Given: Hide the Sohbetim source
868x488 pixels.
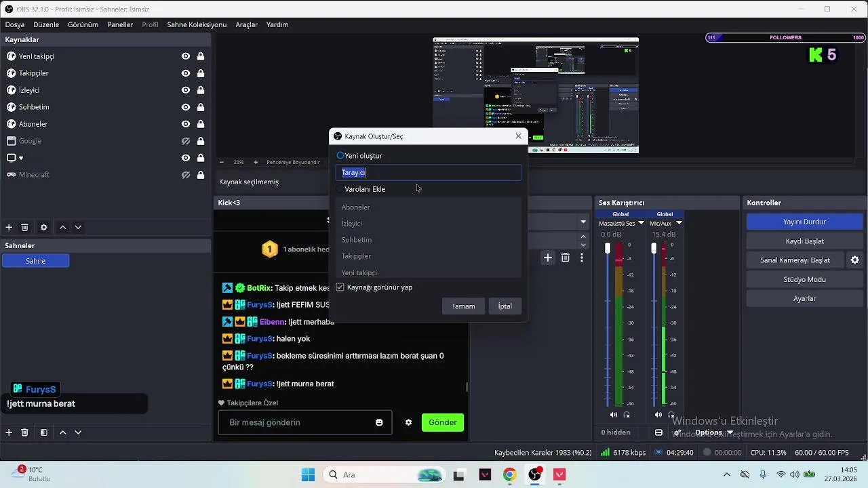Looking at the screenshot, I should pyautogui.click(x=185, y=107).
